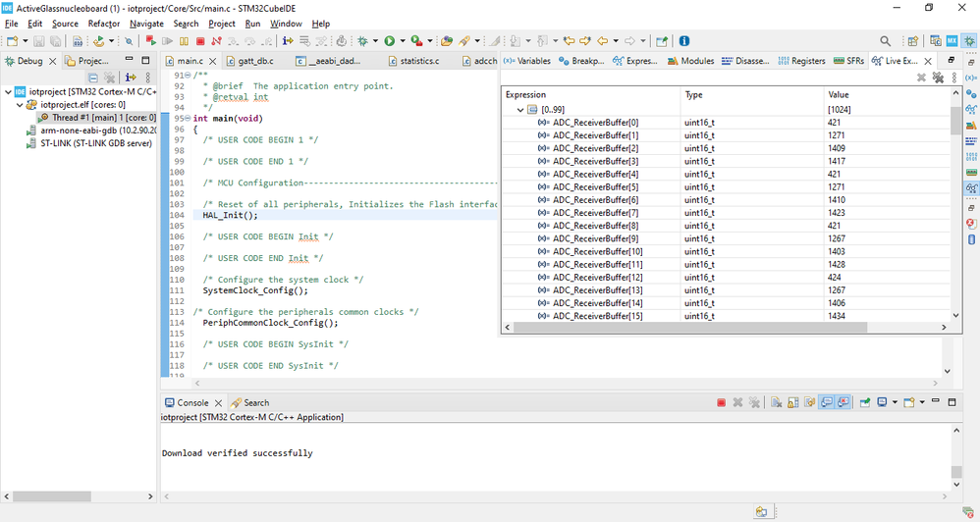Image resolution: width=980 pixels, height=522 pixels.
Task: Select the ST-LINK GDB server entry
Action: 96,143
